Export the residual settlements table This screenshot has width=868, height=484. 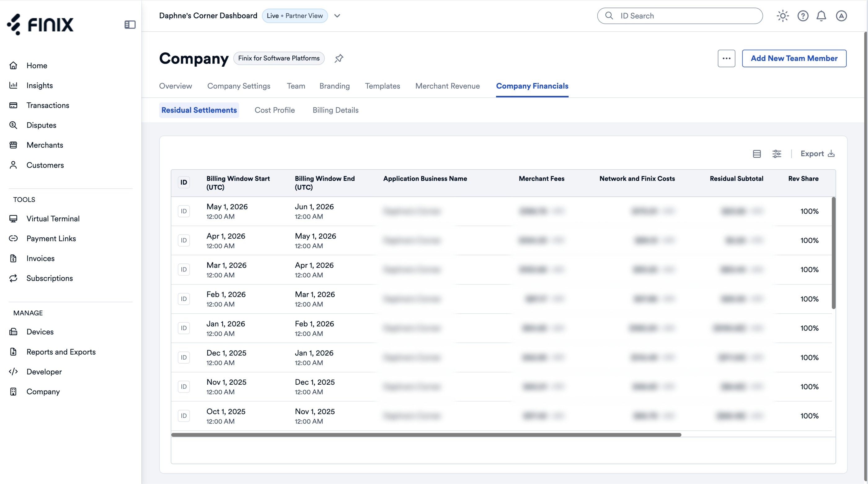[x=817, y=154]
